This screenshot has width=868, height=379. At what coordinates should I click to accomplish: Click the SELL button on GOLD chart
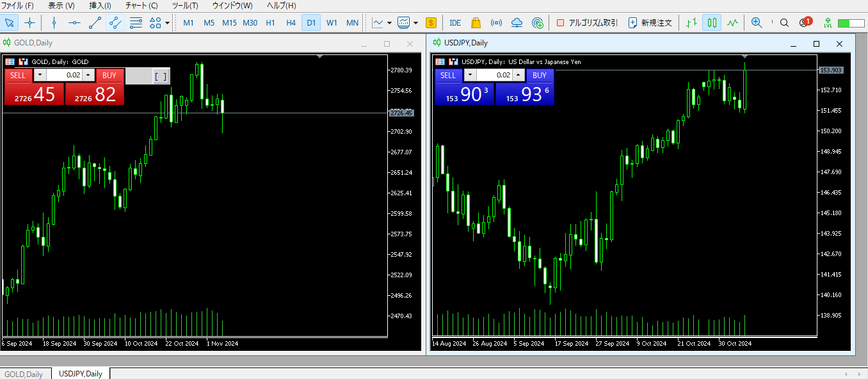pos(18,76)
